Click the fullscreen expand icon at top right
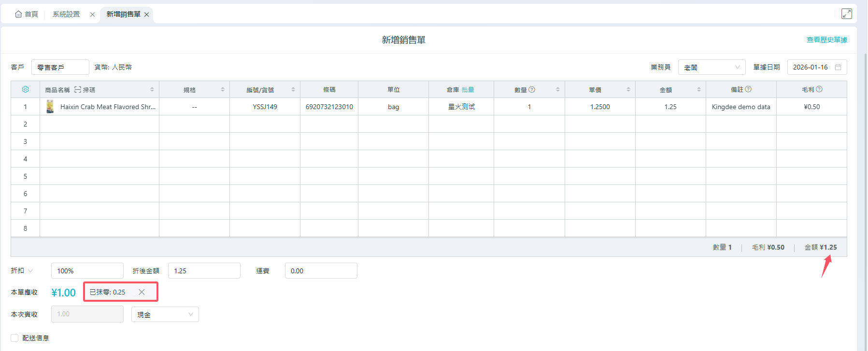This screenshot has width=868, height=351. point(846,14)
